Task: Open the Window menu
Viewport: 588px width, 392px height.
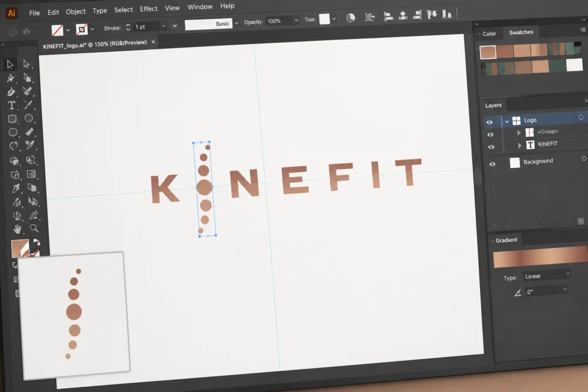Action: 200,7
